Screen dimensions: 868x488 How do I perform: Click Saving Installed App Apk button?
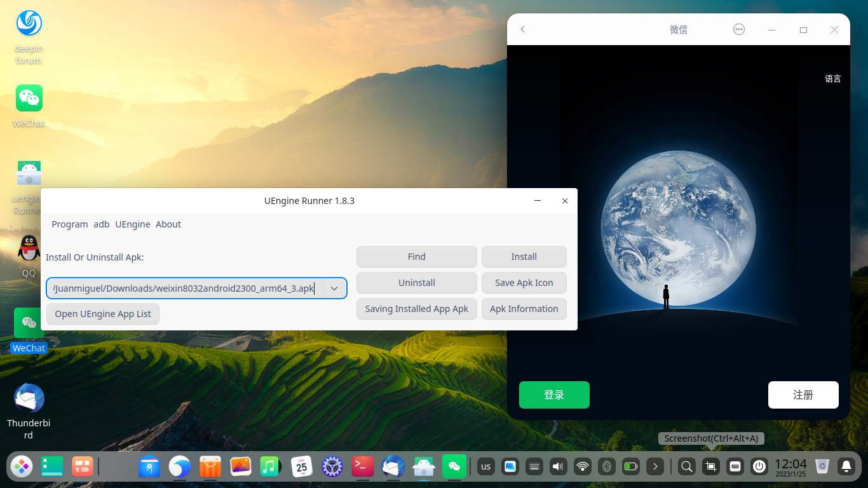pyautogui.click(x=417, y=309)
